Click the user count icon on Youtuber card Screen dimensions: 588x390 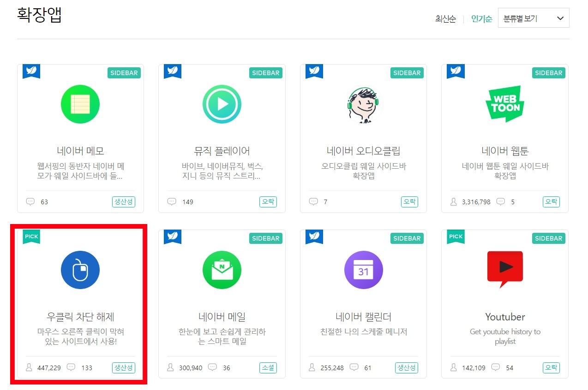[453, 368]
